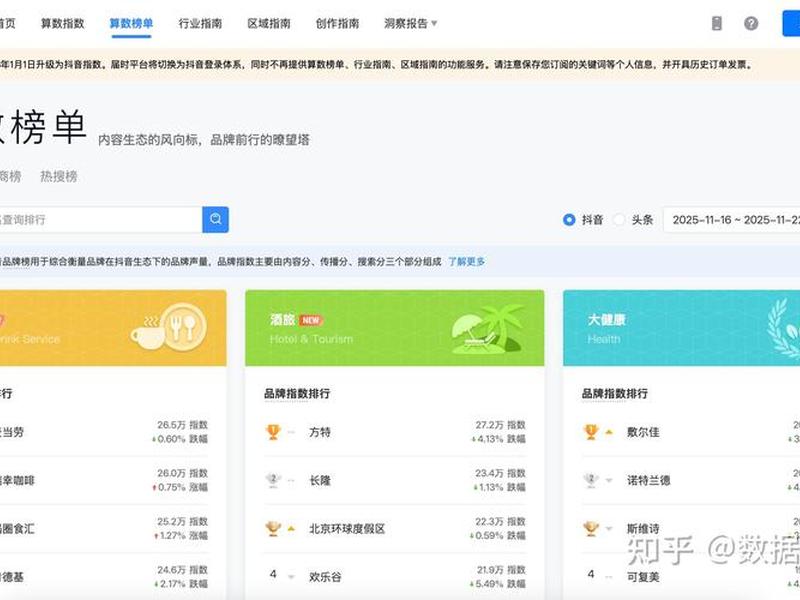Open the 欢乐谷 brand entry
The image size is (800, 600).
(x=325, y=577)
